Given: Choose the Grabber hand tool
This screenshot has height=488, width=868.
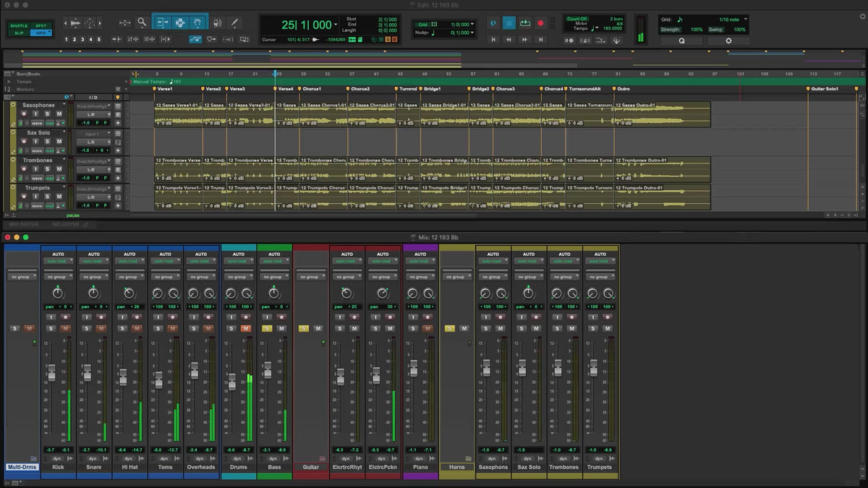Looking at the screenshot, I should [x=197, y=22].
